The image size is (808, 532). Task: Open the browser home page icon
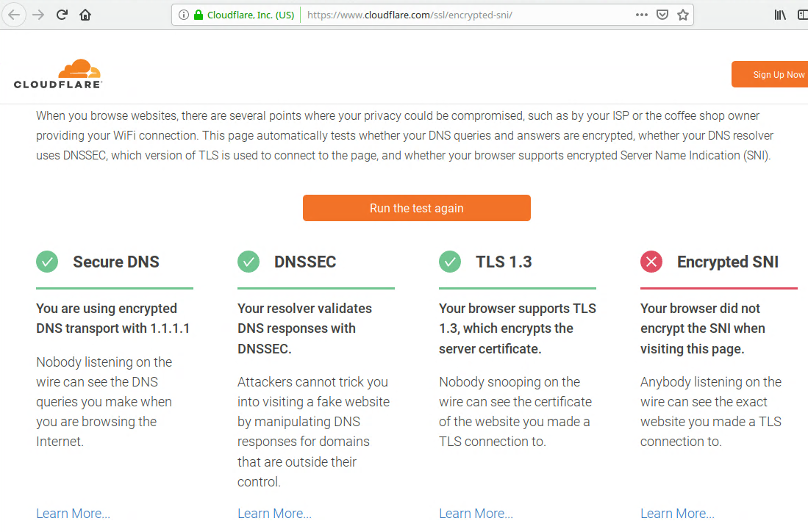pos(85,15)
